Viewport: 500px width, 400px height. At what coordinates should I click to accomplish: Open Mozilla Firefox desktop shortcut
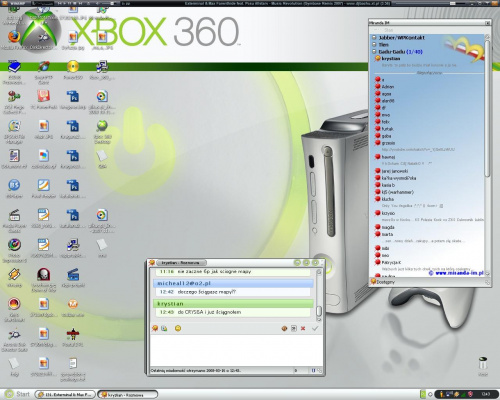[14, 37]
